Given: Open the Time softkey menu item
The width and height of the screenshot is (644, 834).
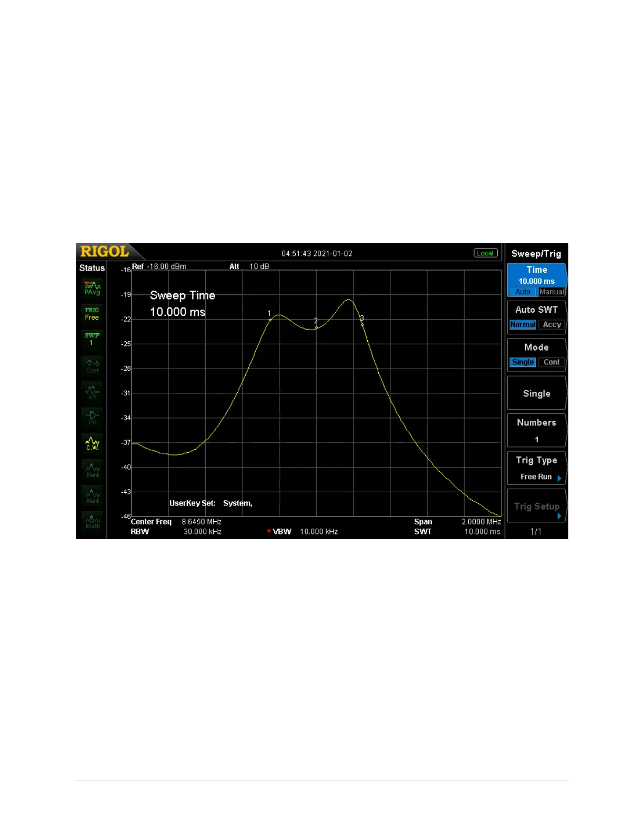Looking at the screenshot, I should pyautogui.click(x=537, y=280).
